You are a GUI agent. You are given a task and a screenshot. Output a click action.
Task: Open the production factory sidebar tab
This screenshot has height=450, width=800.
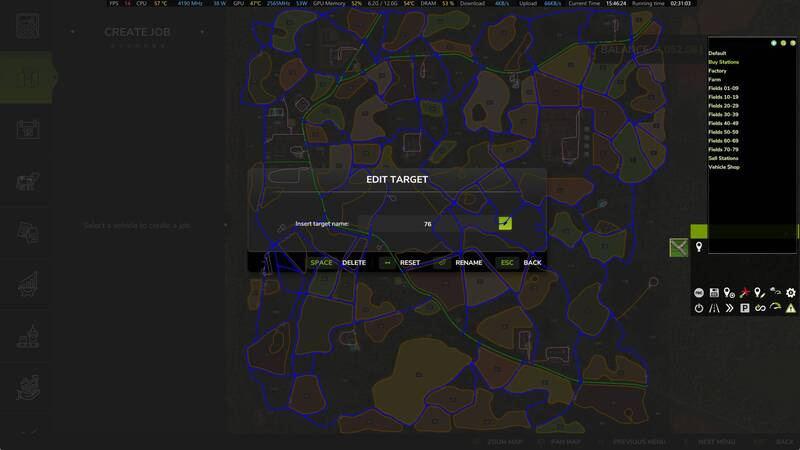[27, 337]
